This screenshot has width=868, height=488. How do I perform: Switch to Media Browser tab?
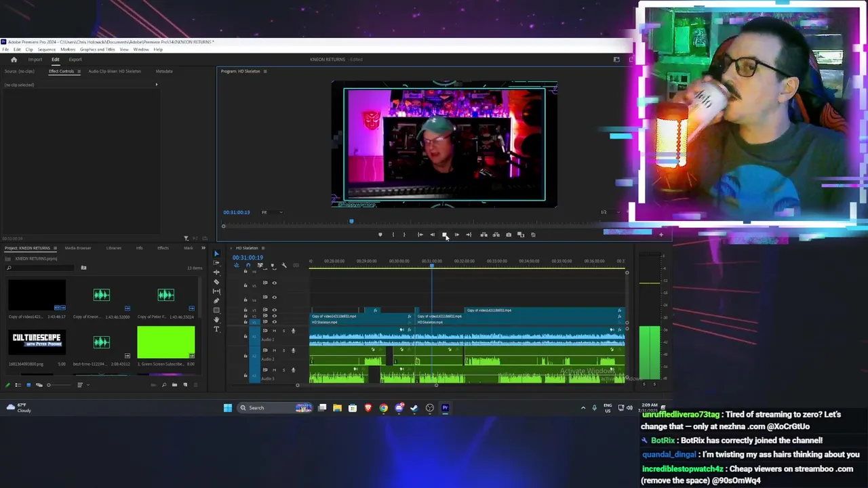pyautogui.click(x=78, y=248)
